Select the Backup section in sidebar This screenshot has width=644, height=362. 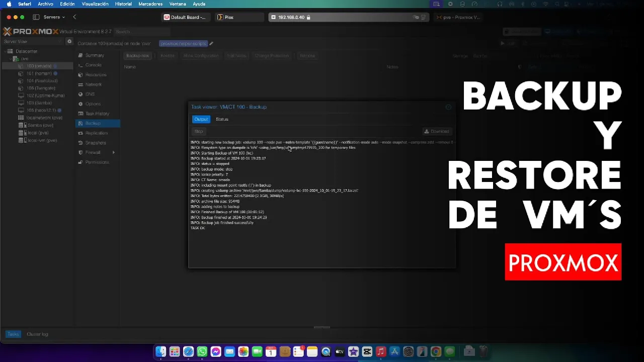[x=98, y=123]
